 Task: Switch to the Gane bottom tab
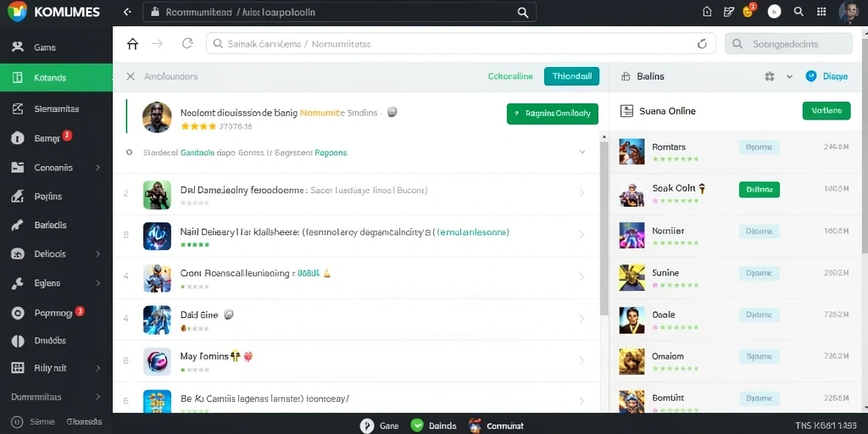point(379,426)
